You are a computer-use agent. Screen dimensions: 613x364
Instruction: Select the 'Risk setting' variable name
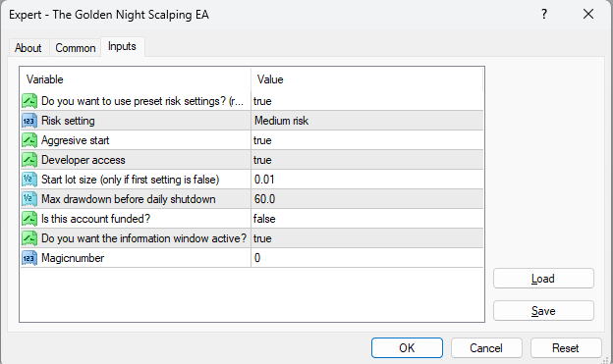pyautogui.click(x=68, y=121)
